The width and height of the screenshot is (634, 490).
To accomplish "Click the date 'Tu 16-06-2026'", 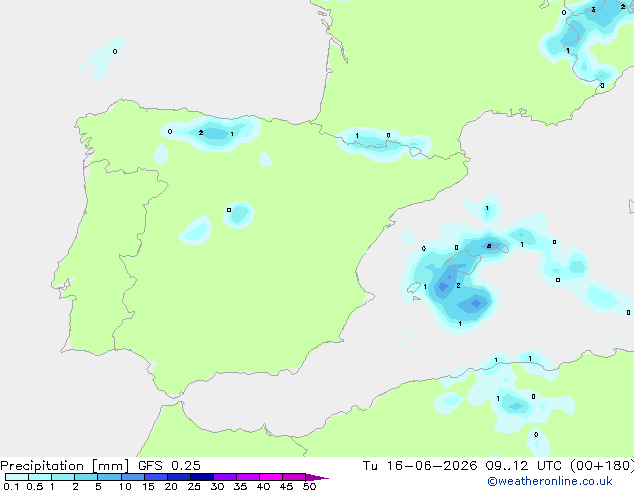I will 420,466.
